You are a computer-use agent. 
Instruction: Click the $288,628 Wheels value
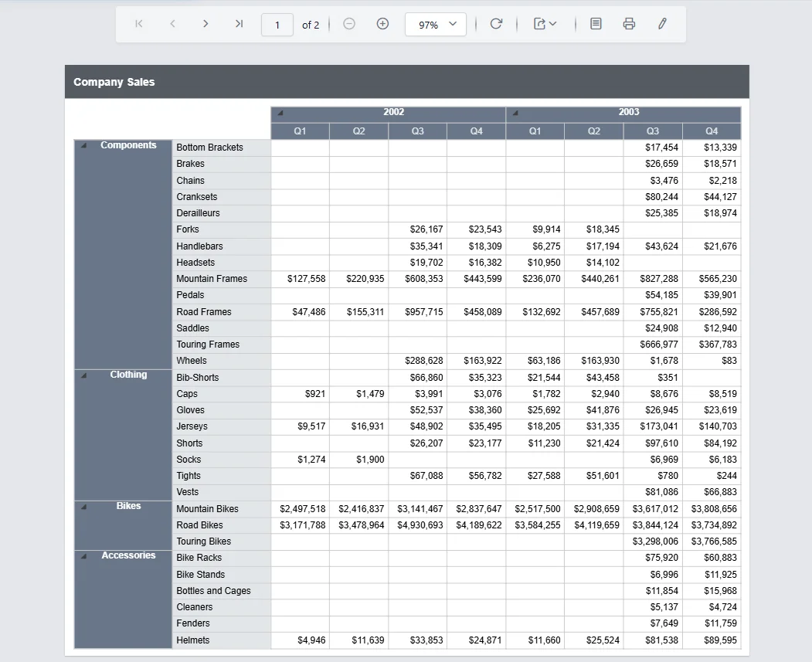tap(424, 361)
